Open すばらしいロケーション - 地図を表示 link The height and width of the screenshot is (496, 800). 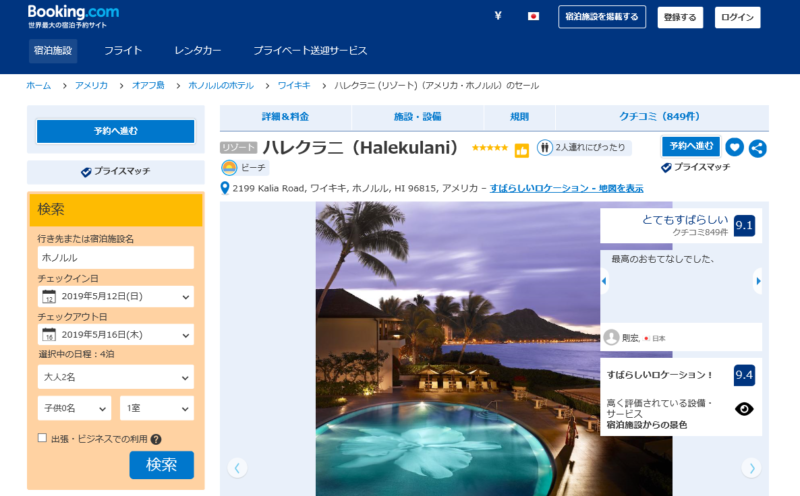pos(566,188)
